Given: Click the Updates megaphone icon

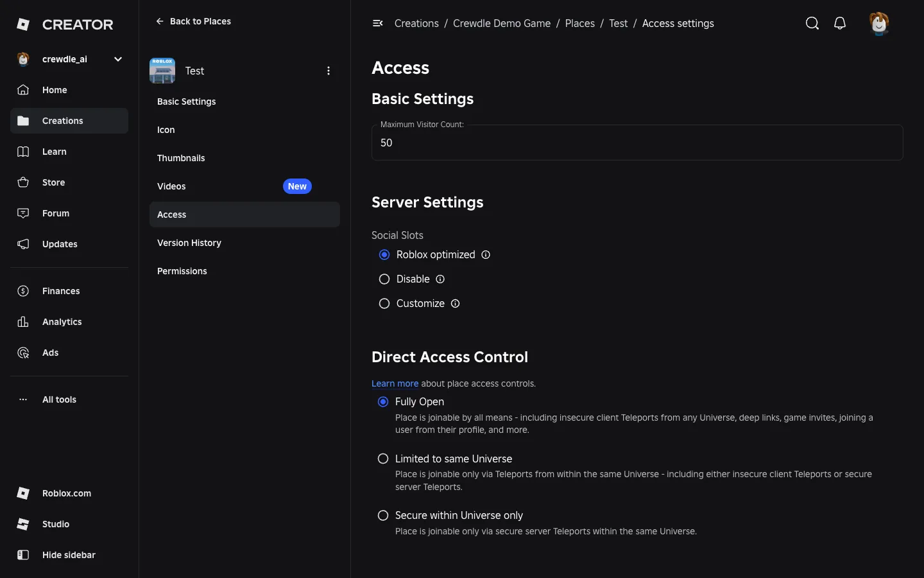Looking at the screenshot, I should point(23,244).
